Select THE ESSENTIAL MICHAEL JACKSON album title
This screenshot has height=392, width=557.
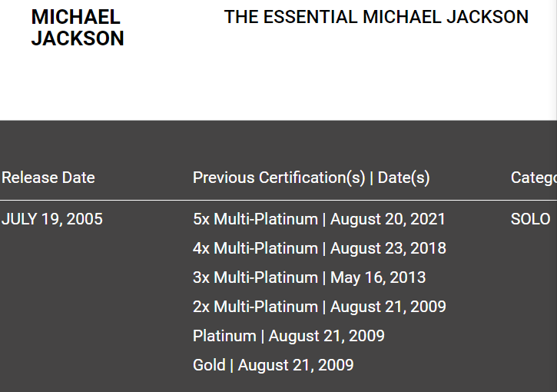click(376, 17)
